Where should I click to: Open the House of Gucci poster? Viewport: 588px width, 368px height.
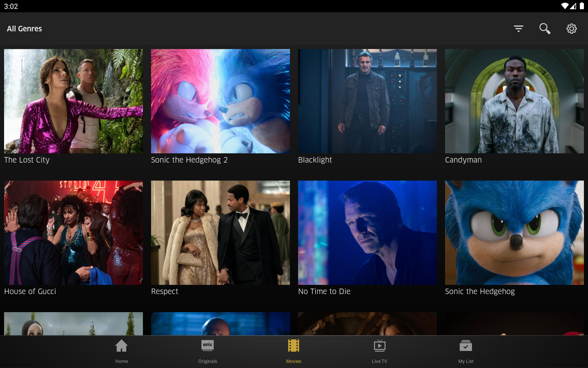coord(73,233)
